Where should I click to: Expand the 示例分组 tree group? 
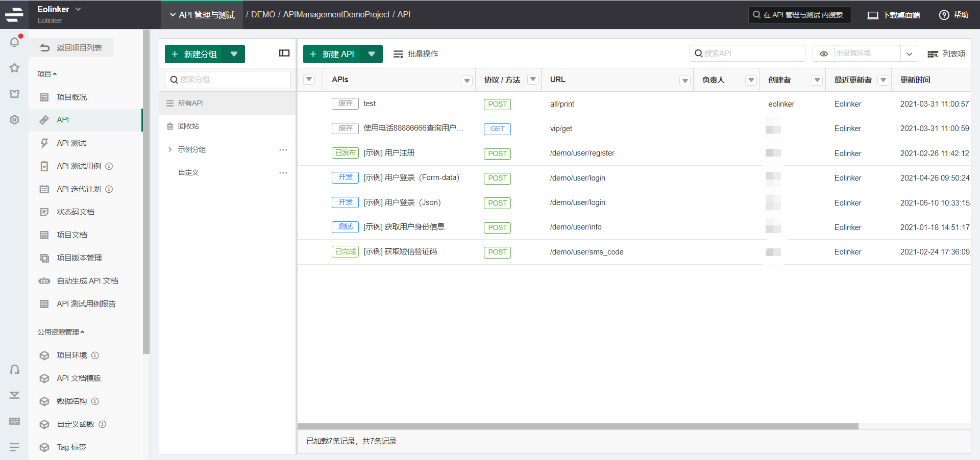coord(170,149)
